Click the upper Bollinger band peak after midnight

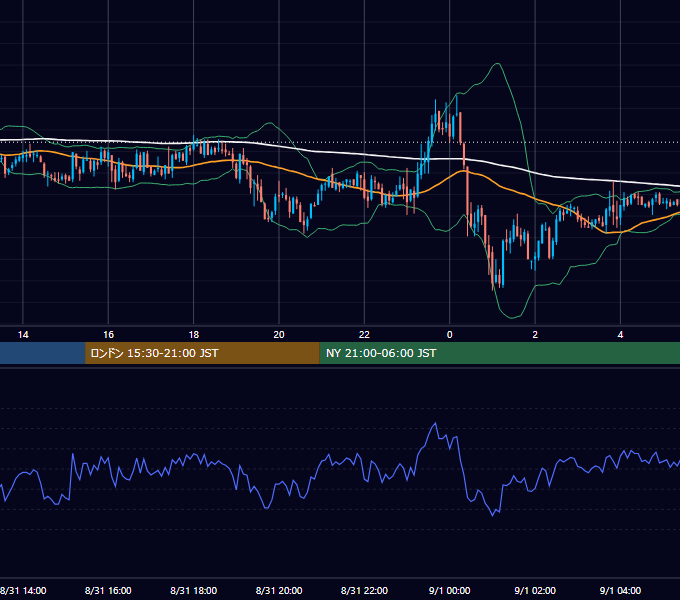498,64
